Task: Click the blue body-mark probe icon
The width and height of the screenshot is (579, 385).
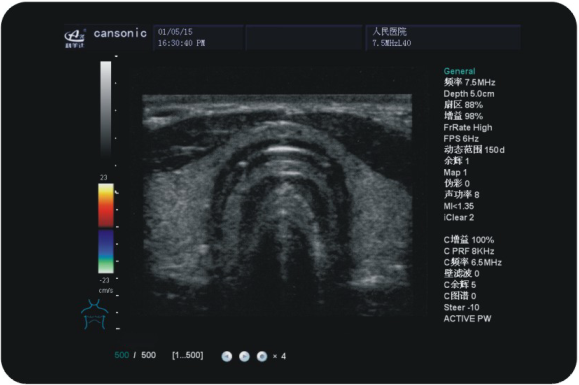Action: (95, 314)
